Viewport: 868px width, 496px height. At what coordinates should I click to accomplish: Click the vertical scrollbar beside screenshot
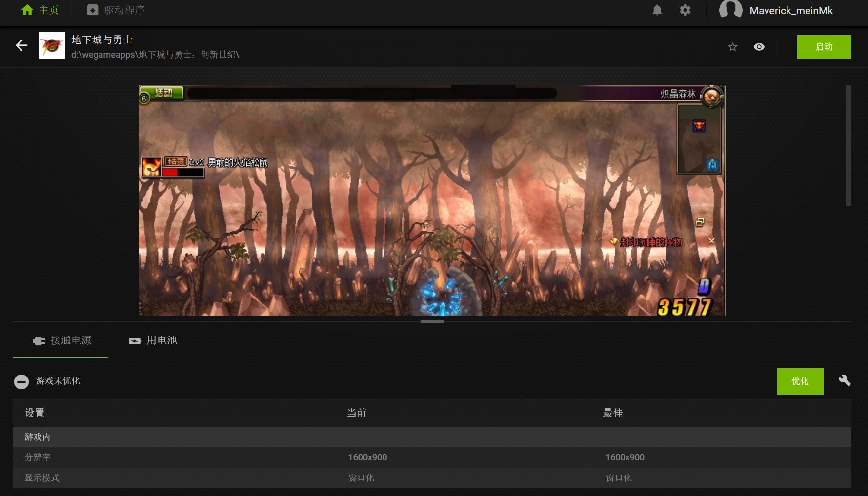(x=848, y=145)
